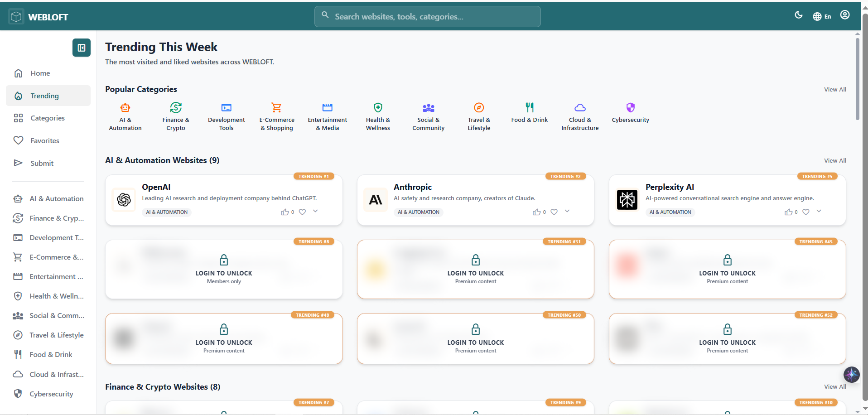Click View All for Finance & Crypto websites
Viewport: 868px width, 415px height.
[835, 386]
